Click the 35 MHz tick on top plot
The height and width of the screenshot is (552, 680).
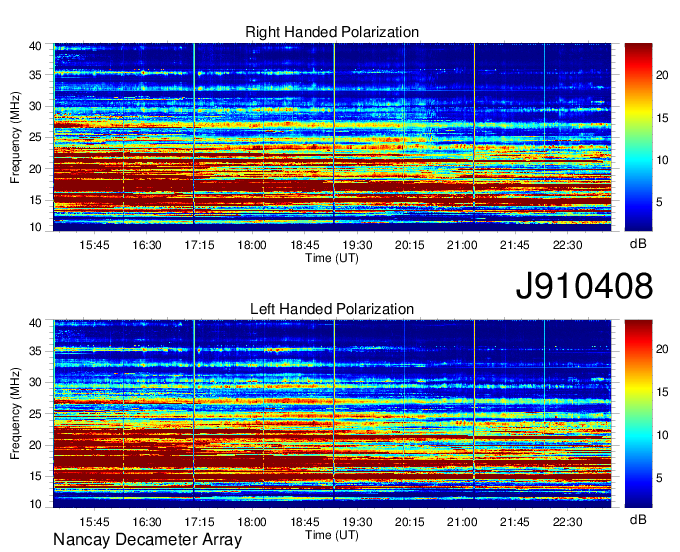(x=35, y=75)
